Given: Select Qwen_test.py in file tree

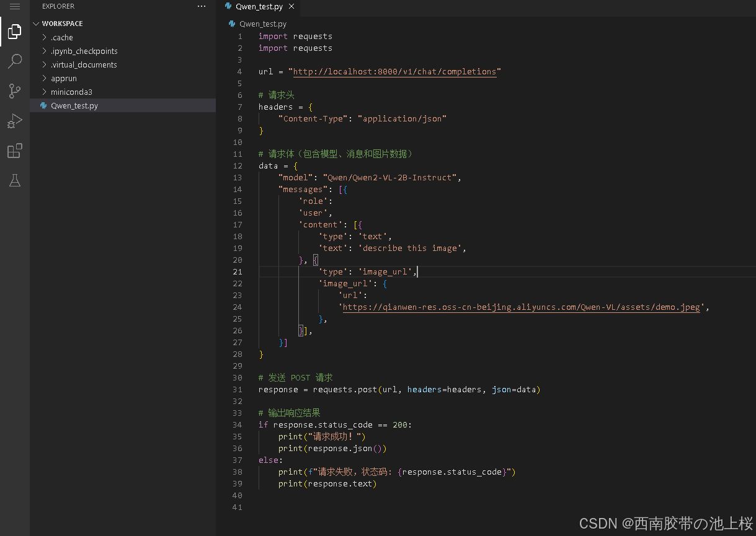Looking at the screenshot, I should (x=123, y=106).
